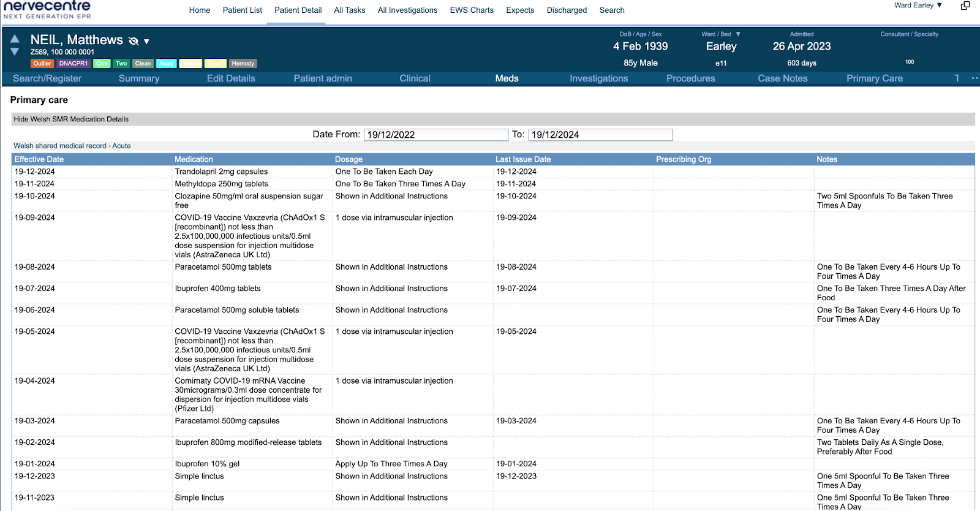The width and height of the screenshot is (980, 511).
Task: Click the previous patient up arrow
Action: pos(15,39)
